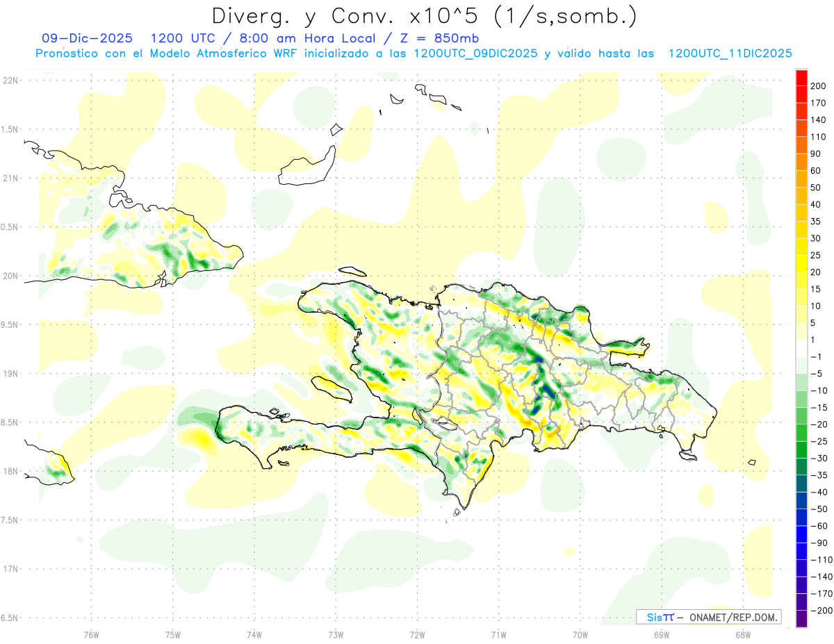The width and height of the screenshot is (834, 644).
Task: Click the latitude label '19N'
Action: pos(10,374)
